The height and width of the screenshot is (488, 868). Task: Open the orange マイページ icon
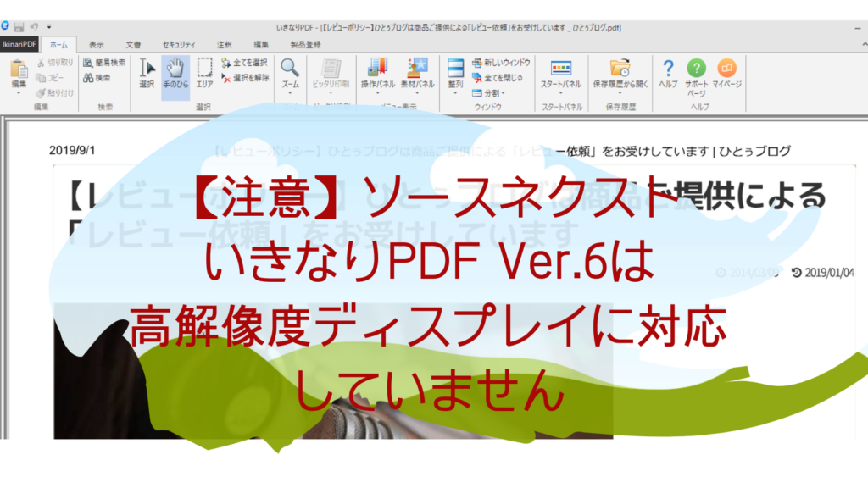pyautogui.click(x=726, y=74)
